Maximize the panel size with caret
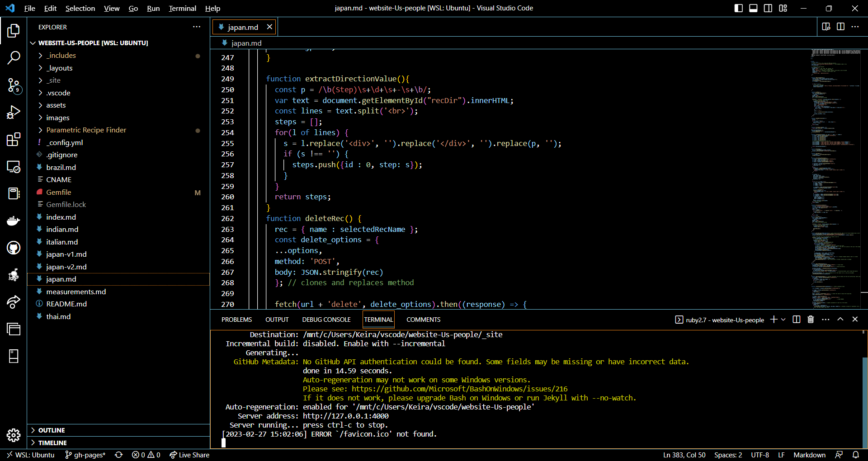868x461 pixels. [x=840, y=320]
